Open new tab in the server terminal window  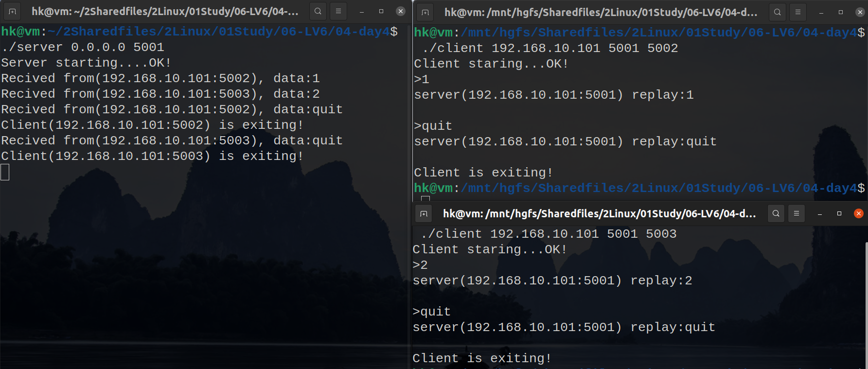click(13, 11)
